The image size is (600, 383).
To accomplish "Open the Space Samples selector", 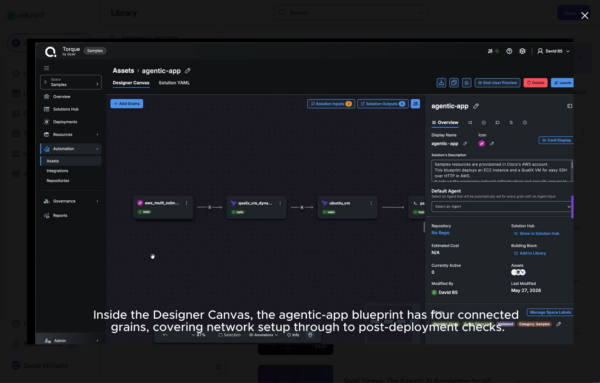I will [x=71, y=82].
